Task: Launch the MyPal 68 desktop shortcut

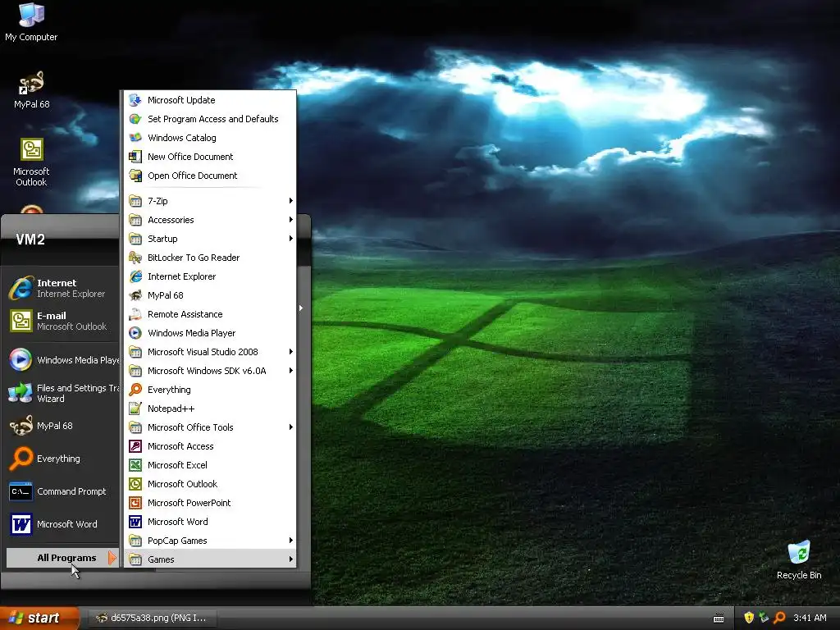Action: 31,90
